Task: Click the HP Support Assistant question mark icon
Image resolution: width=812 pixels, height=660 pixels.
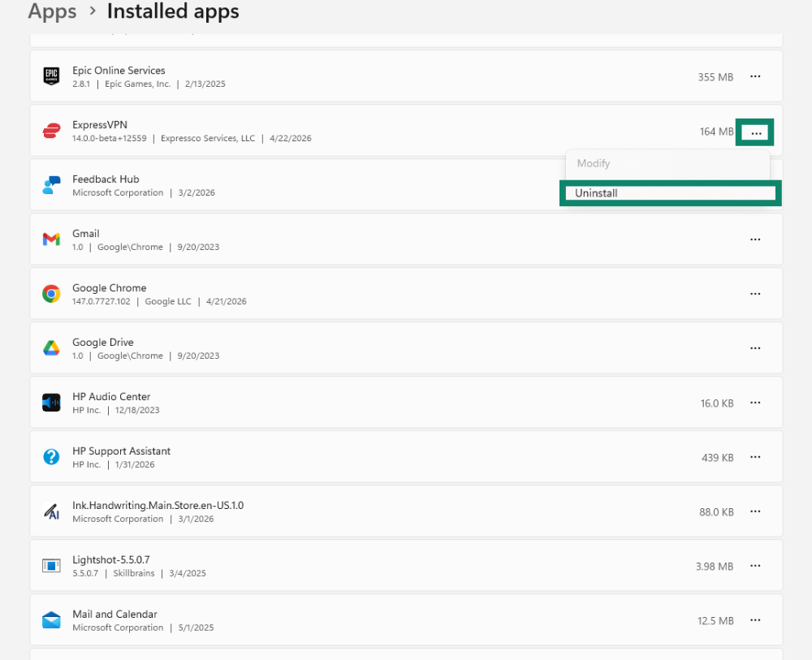Action: 51,457
